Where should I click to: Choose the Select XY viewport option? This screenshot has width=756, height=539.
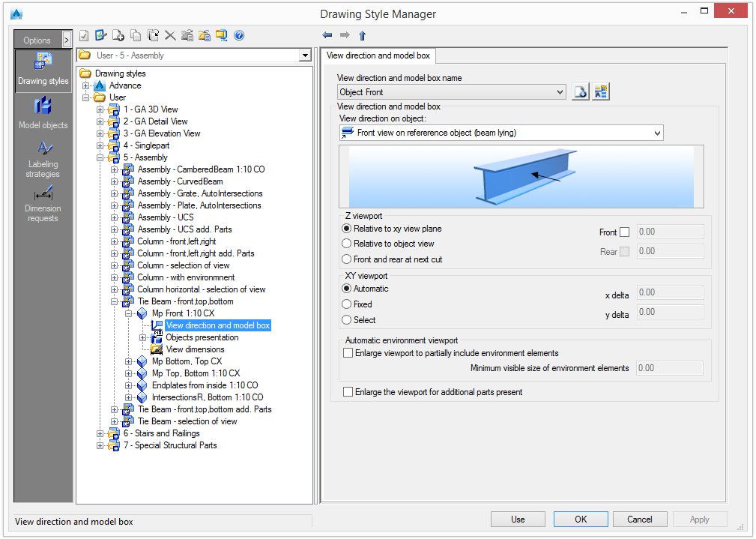point(346,320)
